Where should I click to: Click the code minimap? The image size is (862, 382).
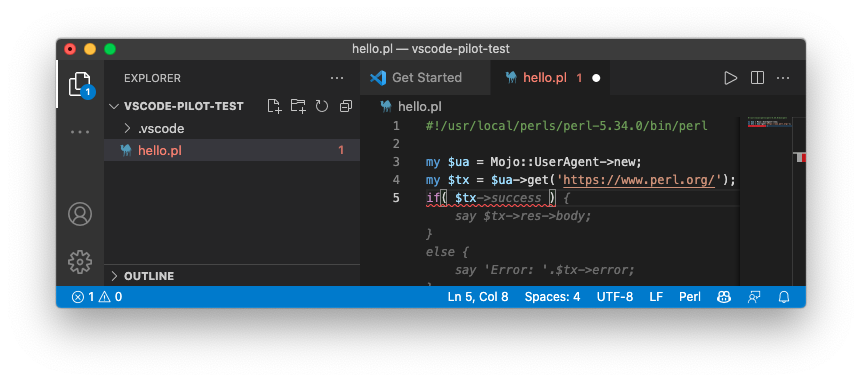coord(770,123)
